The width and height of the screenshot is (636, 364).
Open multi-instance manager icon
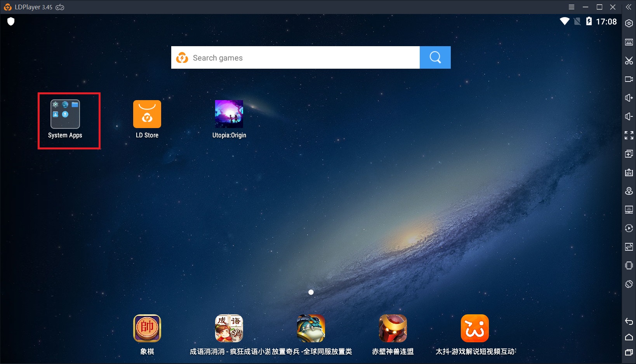point(629,154)
